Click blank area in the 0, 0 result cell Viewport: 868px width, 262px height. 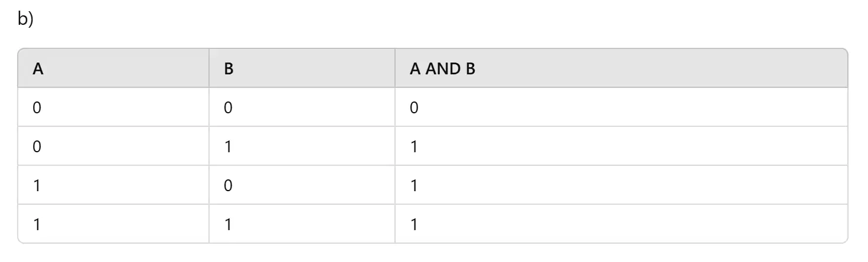pyautogui.click(x=632, y=107)
